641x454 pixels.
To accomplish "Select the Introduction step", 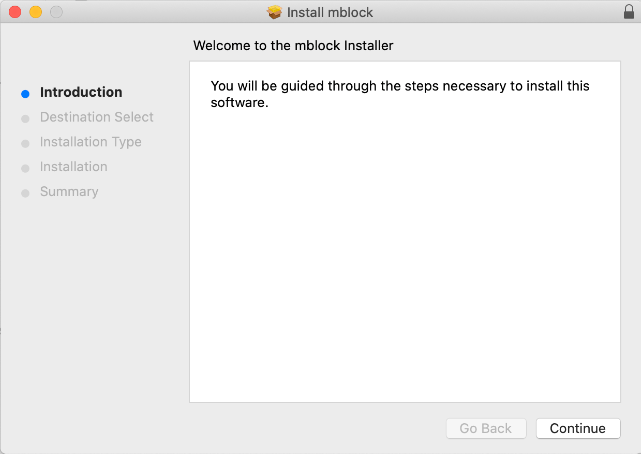I will pos(81,92).
